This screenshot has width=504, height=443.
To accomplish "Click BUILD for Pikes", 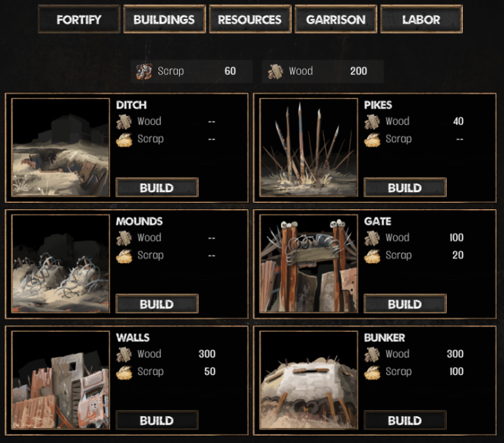I will (x=405, y=187).
